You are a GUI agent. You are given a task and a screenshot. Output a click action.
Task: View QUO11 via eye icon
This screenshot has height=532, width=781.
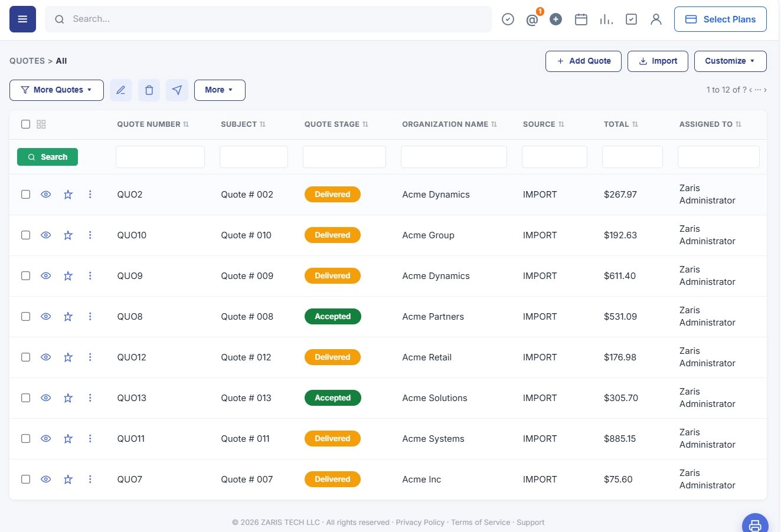[x=46, y=439]
